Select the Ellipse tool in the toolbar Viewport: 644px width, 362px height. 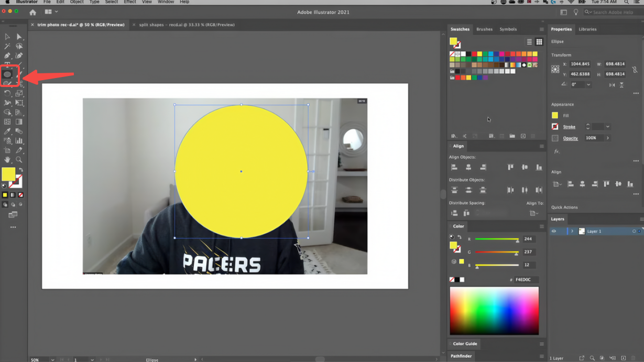[x=8, y=74]
